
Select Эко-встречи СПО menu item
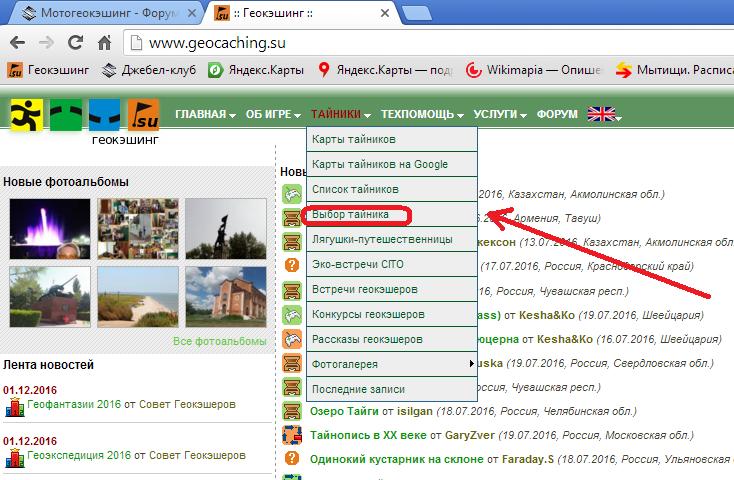click(392, 264)
